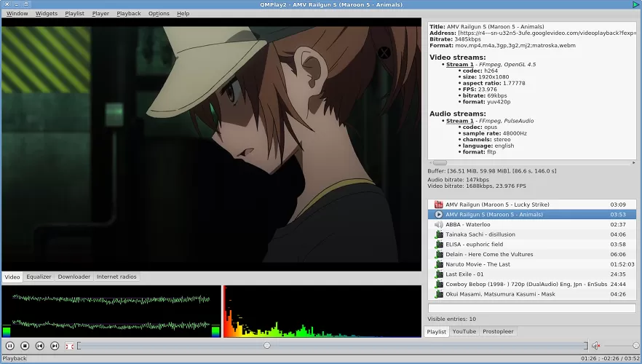Open the Playback menu

(129, 13)
